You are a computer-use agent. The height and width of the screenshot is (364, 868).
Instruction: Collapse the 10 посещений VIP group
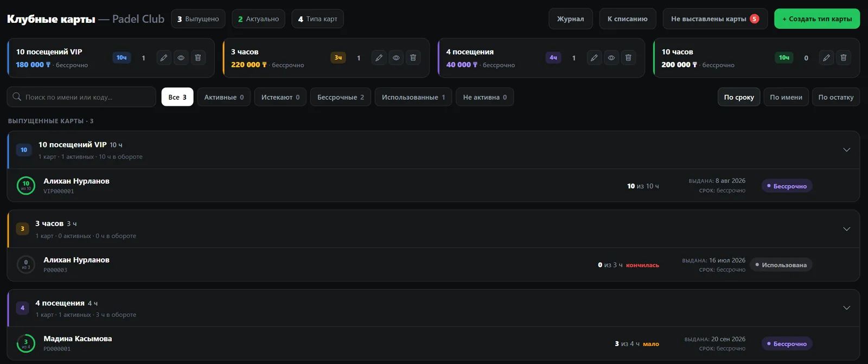[846, 150]
